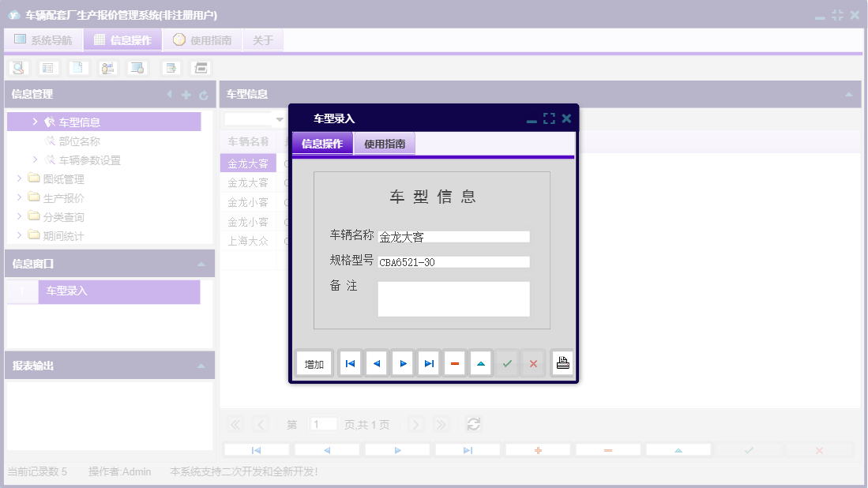
Task: Open the user management icon in the toolbar
Action: pos(107,67)
